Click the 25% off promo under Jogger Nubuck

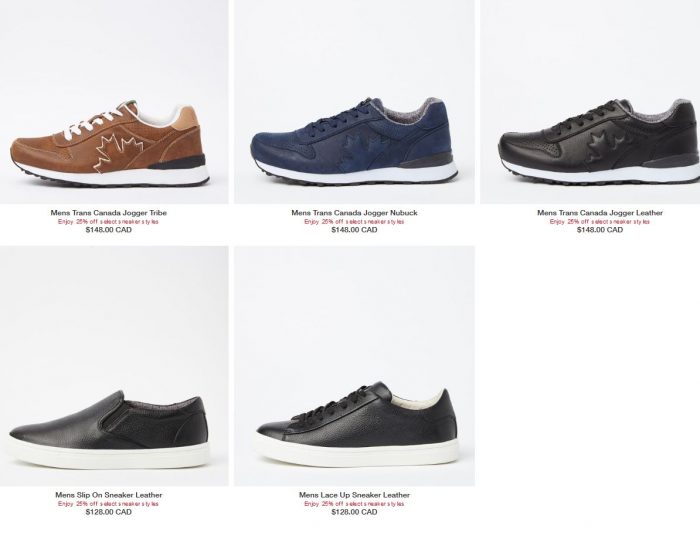pos(354,222)
